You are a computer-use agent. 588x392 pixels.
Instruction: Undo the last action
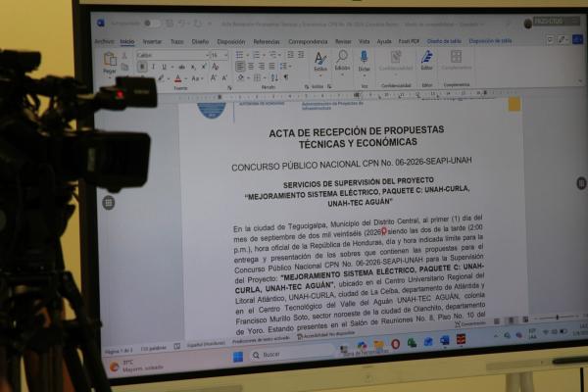182,24
